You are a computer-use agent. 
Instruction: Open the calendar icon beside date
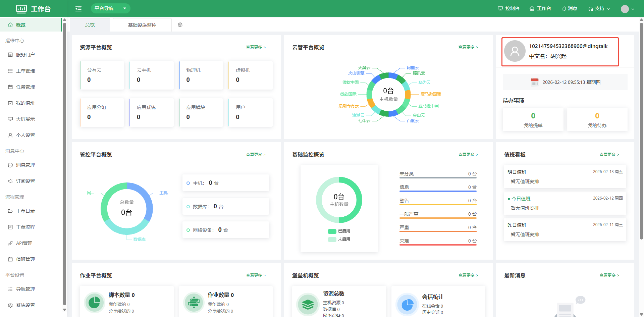(534, 82)
